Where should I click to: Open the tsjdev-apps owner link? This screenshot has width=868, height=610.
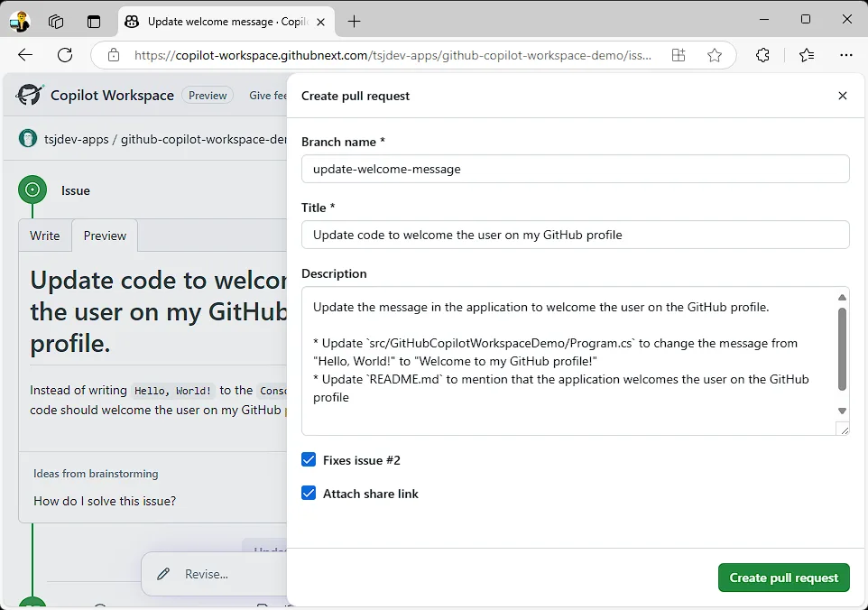click(x=76, y=139)
